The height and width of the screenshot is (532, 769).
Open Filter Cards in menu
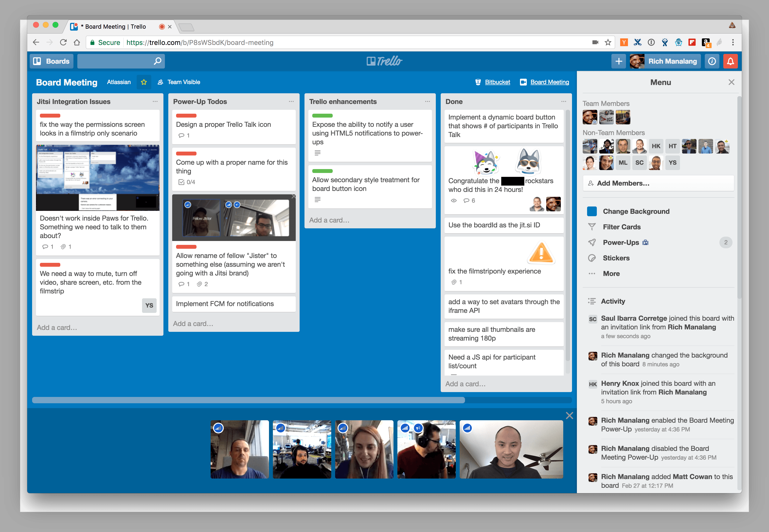622,227
